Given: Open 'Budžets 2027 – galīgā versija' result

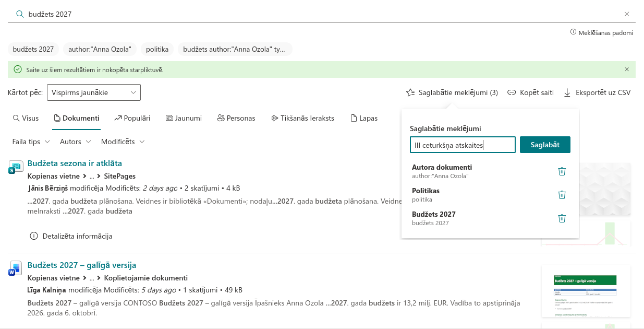Looking at the screenshot, I should click(82, 265).
